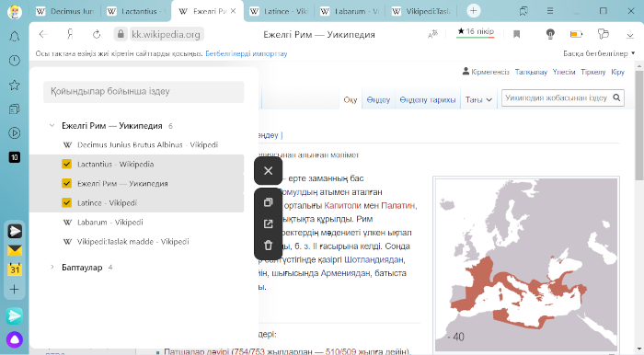The height and width of the screenshot is (355, 644).
Task: Delete selected tabs with trash icon
Action: 269,246
